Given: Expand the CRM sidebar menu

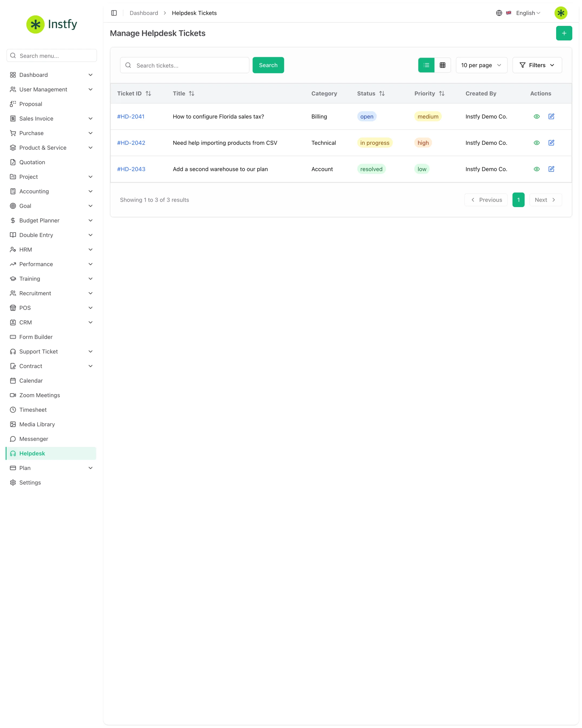Looking at the screenshot, I should pyautogui.click(x=51, y=322).
